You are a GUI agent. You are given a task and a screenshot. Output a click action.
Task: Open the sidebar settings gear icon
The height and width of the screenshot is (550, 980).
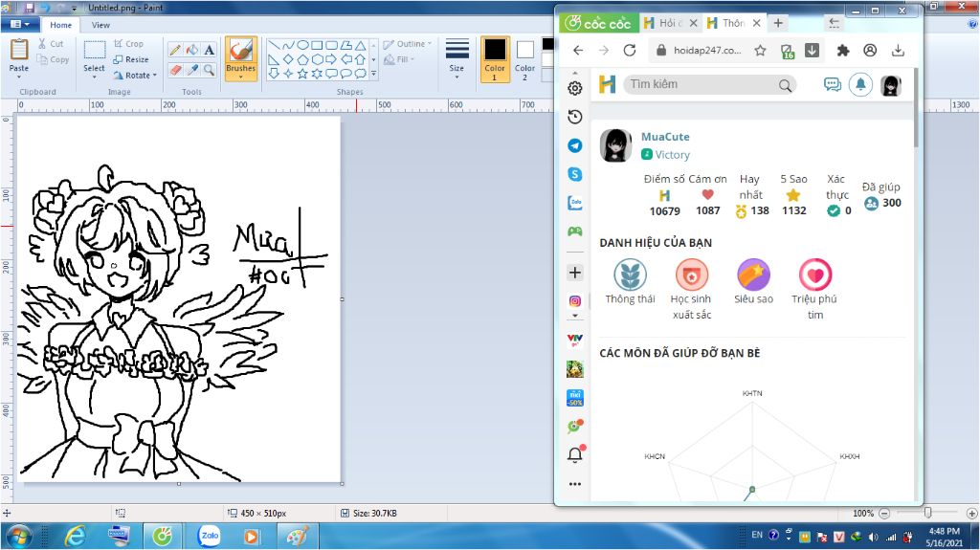[x=575, y=88]
